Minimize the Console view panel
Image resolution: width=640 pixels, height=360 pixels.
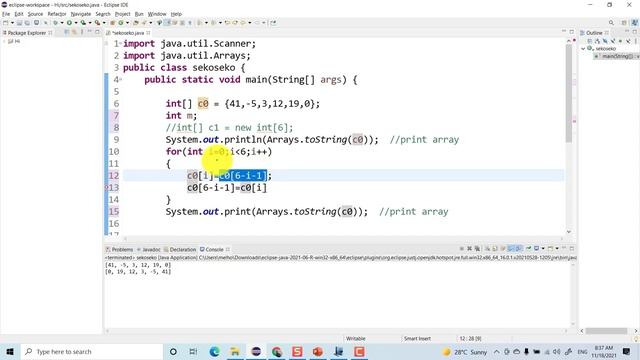coord(564,248)
